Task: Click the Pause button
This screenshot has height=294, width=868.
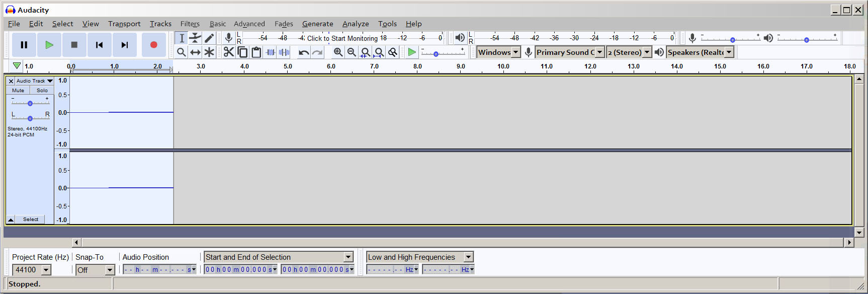Action: (24, 45)
